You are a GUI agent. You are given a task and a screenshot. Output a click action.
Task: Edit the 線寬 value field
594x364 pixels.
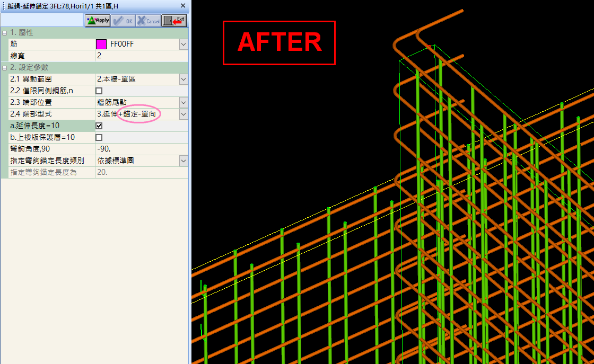(x=142, y=56)
